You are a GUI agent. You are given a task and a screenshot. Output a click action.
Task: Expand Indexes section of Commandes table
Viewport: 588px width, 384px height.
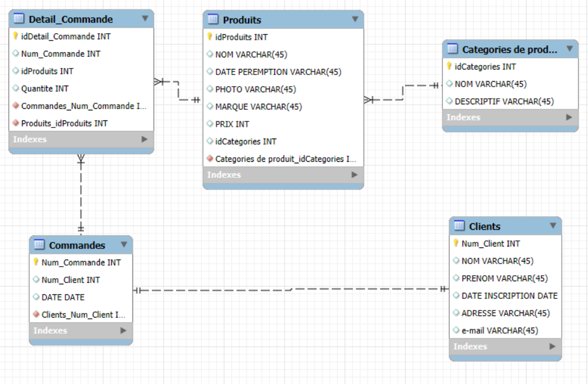coord(123,330)
